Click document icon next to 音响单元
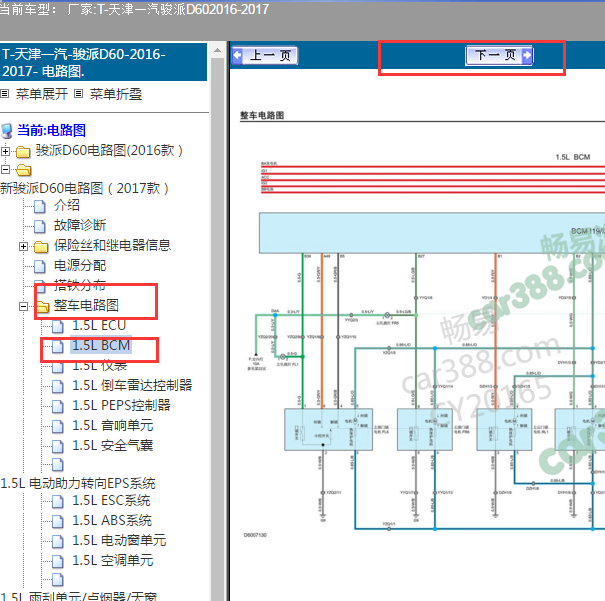Viewport: 605px width, 601px height. (57, 427)
